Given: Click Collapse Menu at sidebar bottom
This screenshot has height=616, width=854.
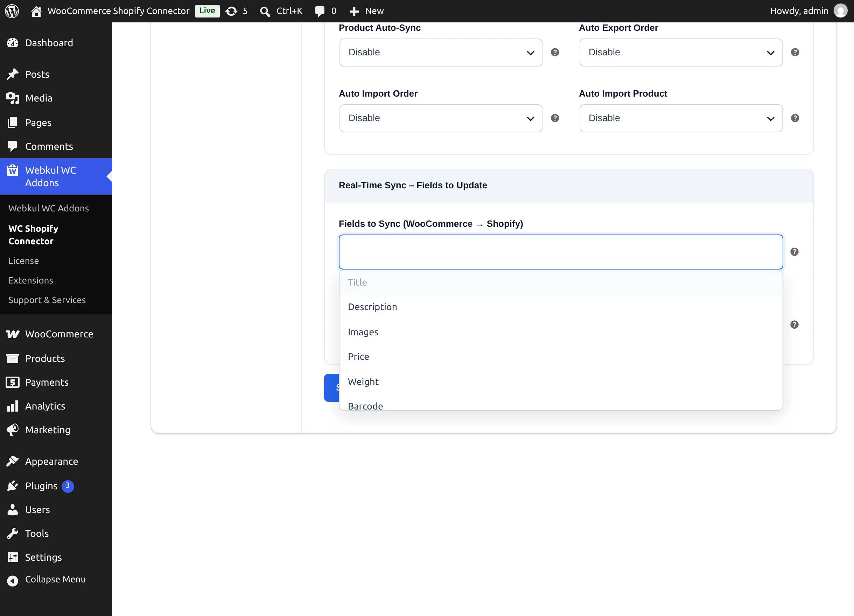Looking at the screenshot, I should (x=56, y=580).
